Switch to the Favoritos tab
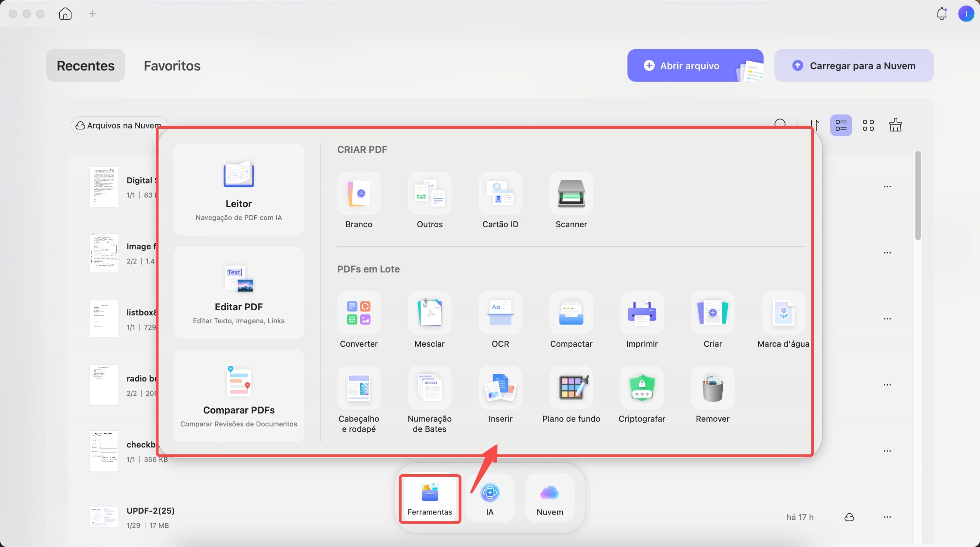This screenshot has height=547, width=980. click(172, 66)
